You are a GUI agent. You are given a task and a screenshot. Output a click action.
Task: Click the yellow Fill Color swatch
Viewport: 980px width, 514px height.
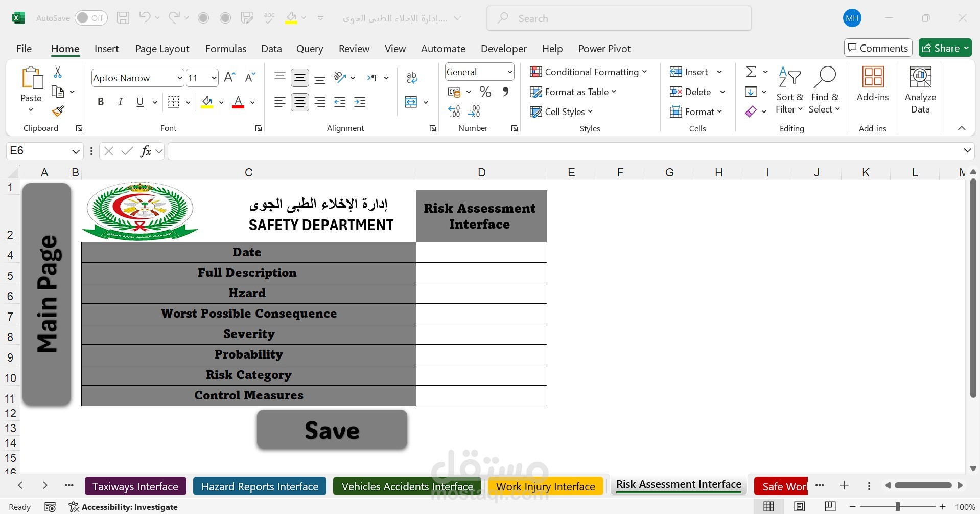(207, 102)
